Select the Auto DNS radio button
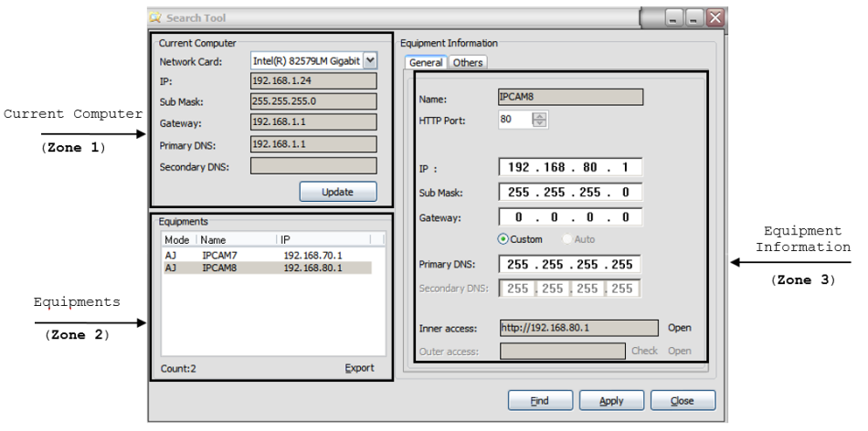Image resolution: width=868 pixels, height=431 pixels. [567, 239]
